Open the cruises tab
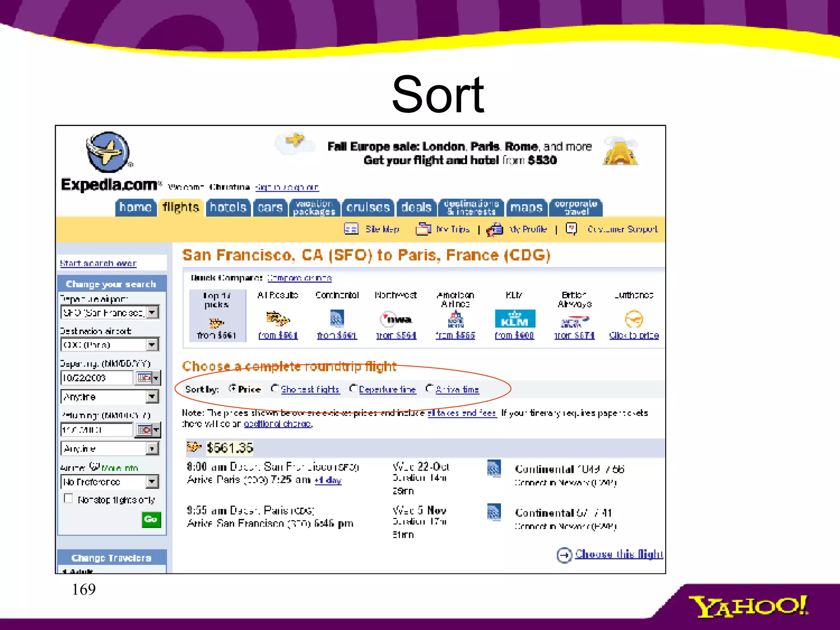 pyautogui.click(x=368, y=208)
